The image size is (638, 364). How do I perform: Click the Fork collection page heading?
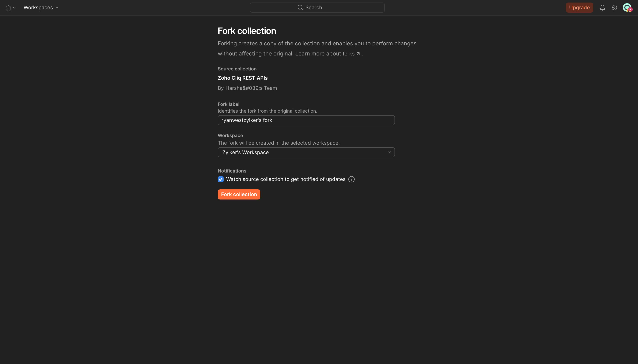tap(247, 31)
